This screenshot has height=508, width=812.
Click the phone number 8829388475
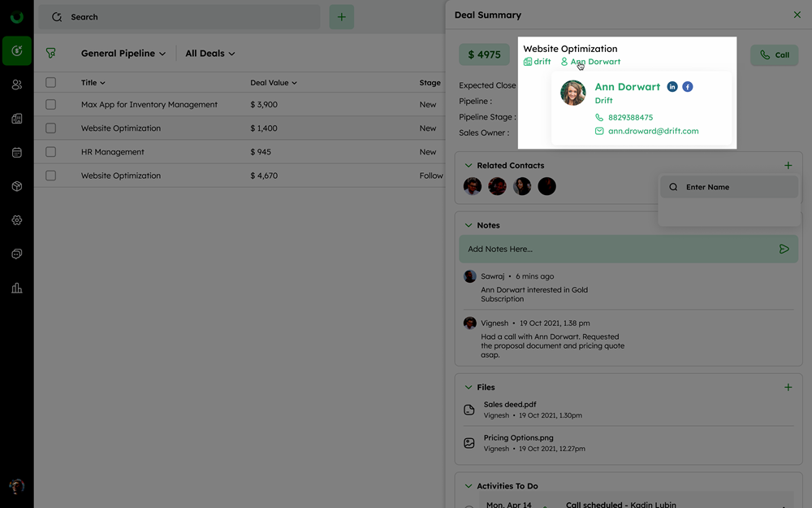(x=631, y=117)
